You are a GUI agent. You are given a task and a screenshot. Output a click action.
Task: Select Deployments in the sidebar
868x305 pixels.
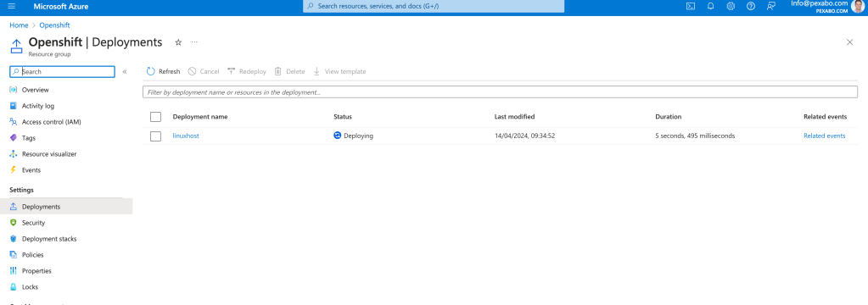(66, 207)
